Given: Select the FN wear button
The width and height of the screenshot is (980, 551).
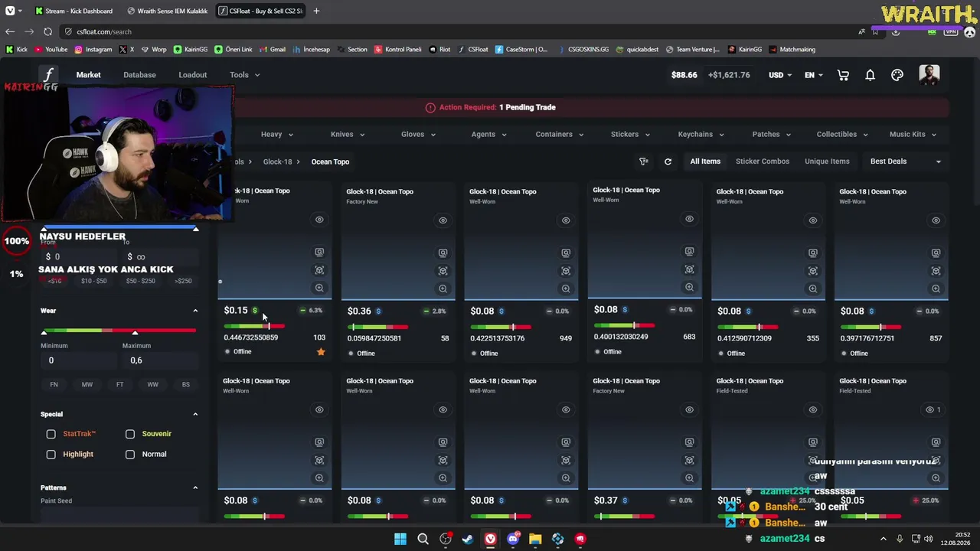Looking at the screenshot, I should pyautogui.click(x=54, y=384).
